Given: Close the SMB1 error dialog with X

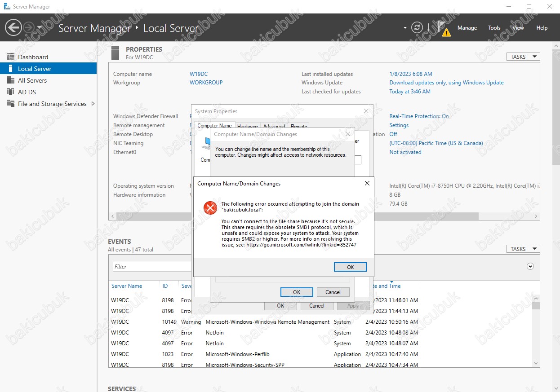Looking at the screenshot, I should (367, 183).
